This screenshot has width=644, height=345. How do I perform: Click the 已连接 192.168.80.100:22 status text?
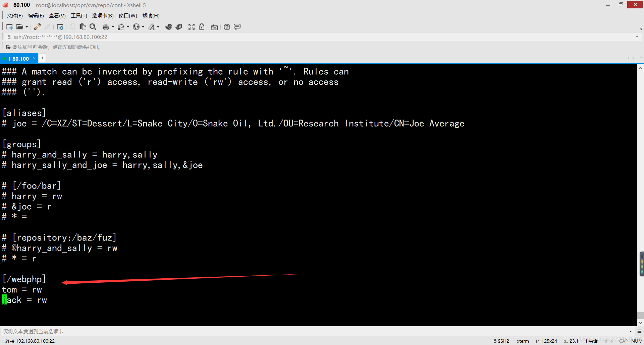point(29,341)
